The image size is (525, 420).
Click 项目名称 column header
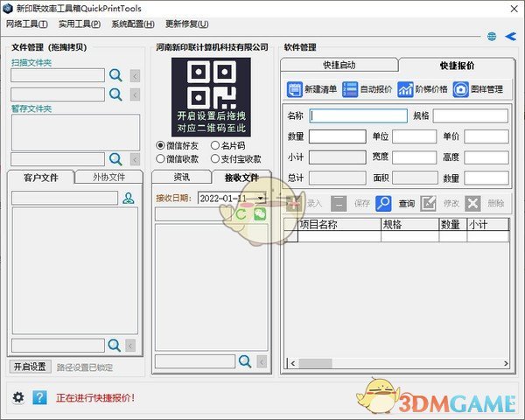339,224
